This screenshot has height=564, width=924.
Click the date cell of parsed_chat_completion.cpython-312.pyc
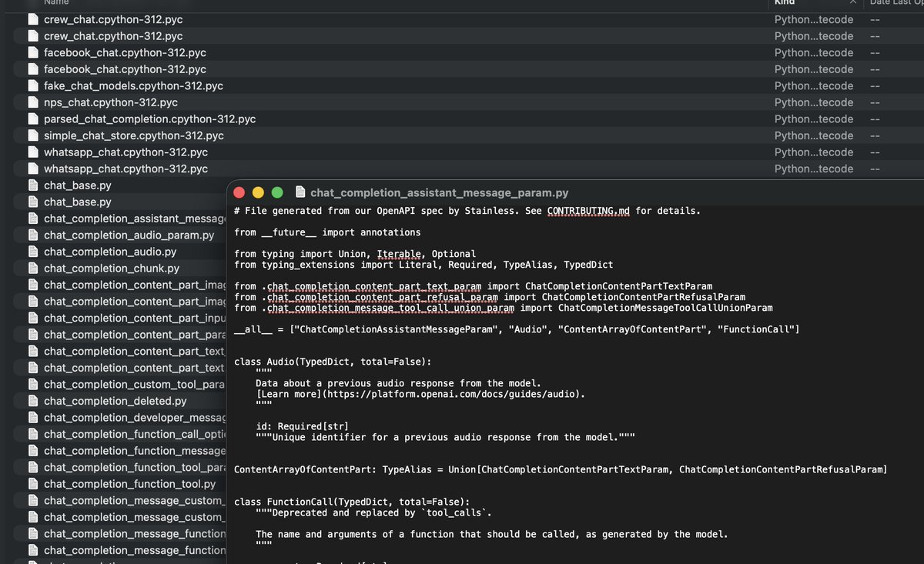(x=875, y=119)
